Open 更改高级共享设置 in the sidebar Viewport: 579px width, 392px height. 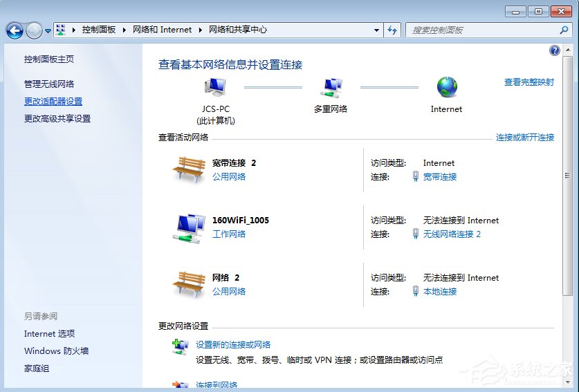57,118
